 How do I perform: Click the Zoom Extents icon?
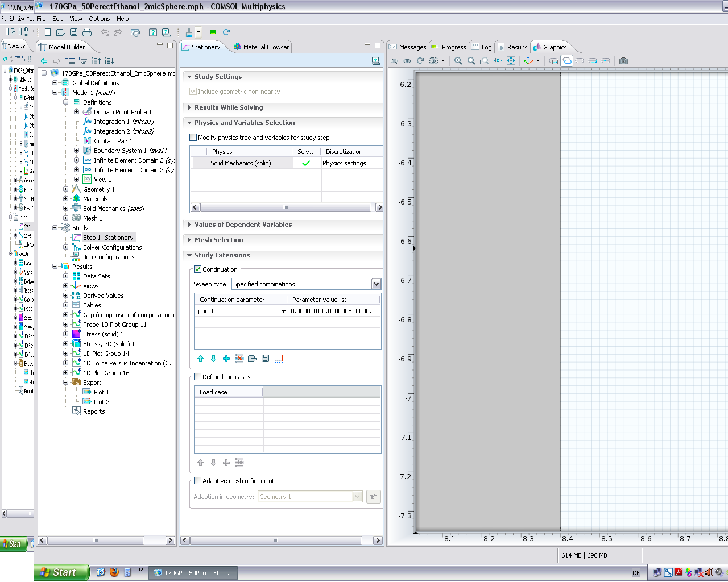[x=511, y=61]
